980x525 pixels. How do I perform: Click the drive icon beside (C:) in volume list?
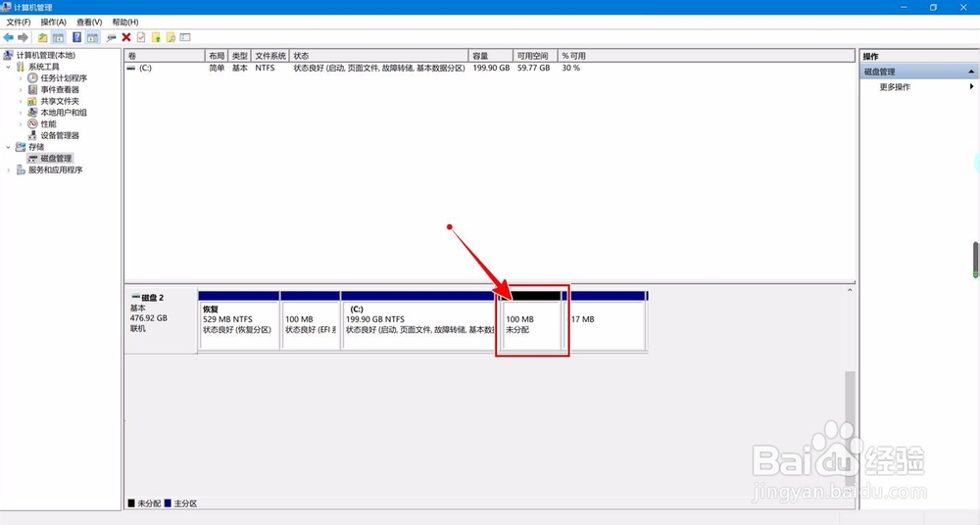point(130,68)
